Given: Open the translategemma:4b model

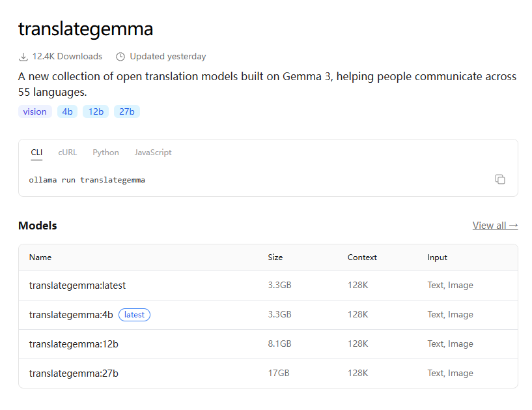Looking at the screenshot, I should point(71,315).
